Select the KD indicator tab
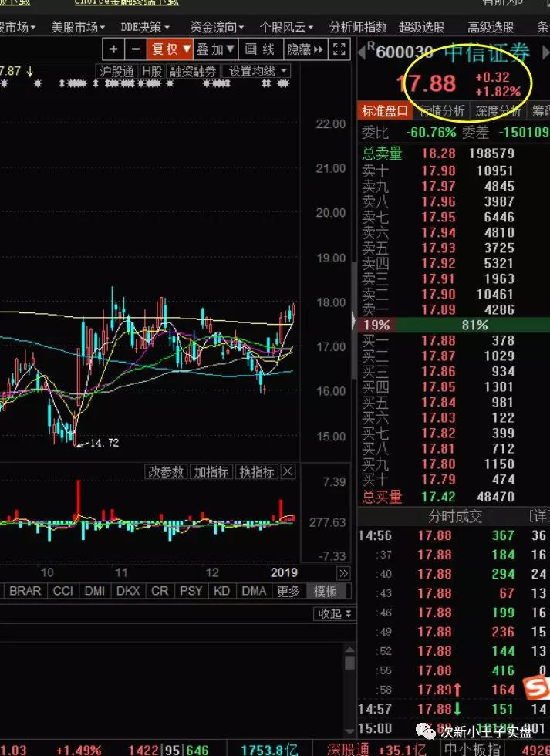Viewport: 550px width, 756px height. click(221, 591)
